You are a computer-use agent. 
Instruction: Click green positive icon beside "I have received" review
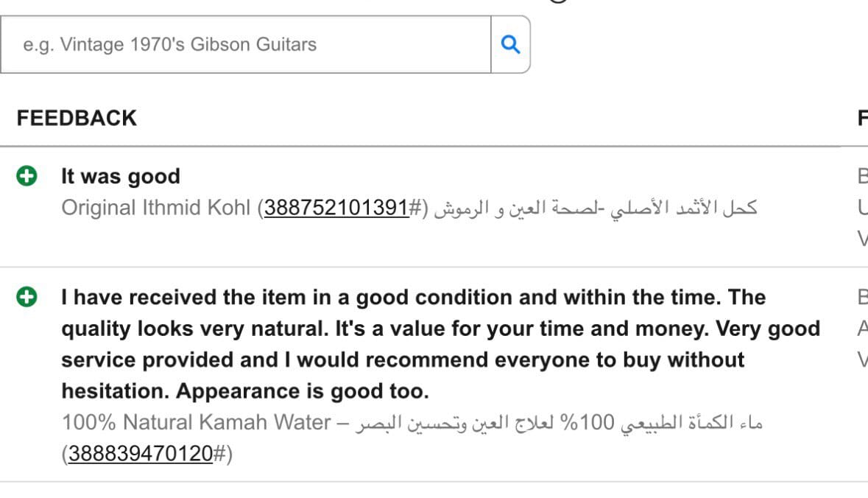tap(27, 297)
